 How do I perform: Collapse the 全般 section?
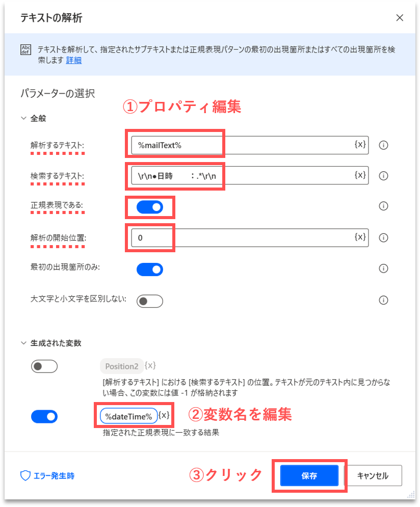click(23, 118)
